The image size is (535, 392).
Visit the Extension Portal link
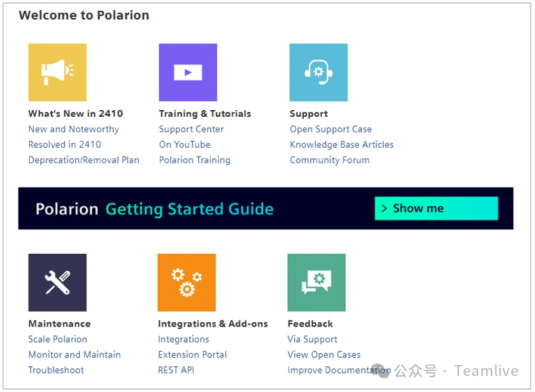tap(192, 355)
